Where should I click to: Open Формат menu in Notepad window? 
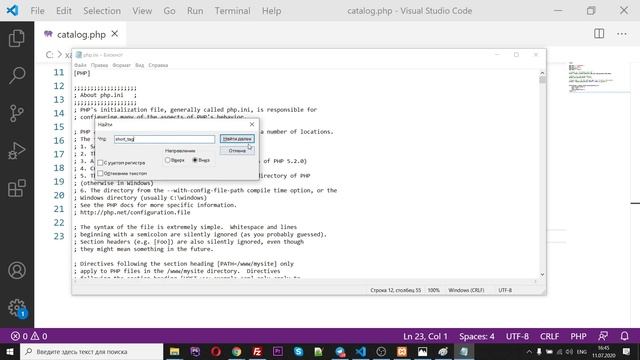[121, 65]
